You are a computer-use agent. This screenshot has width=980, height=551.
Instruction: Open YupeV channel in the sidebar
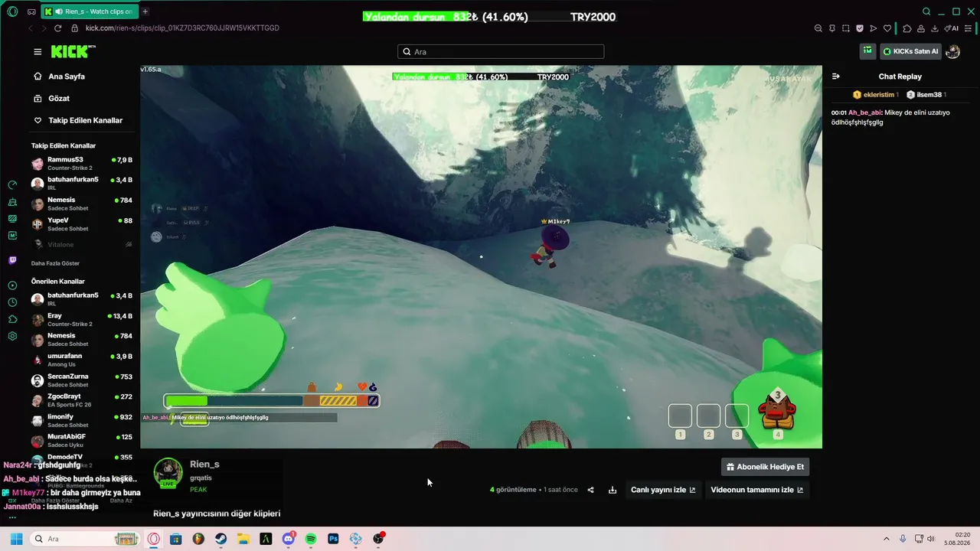click(x=82, y=224)
